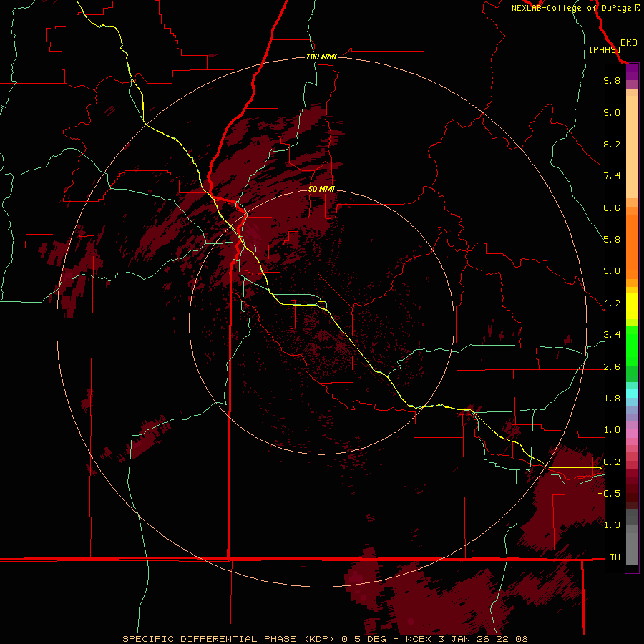Click the 7.4 scale value
This screenshot has height=644, width=644.
point(612,176)
